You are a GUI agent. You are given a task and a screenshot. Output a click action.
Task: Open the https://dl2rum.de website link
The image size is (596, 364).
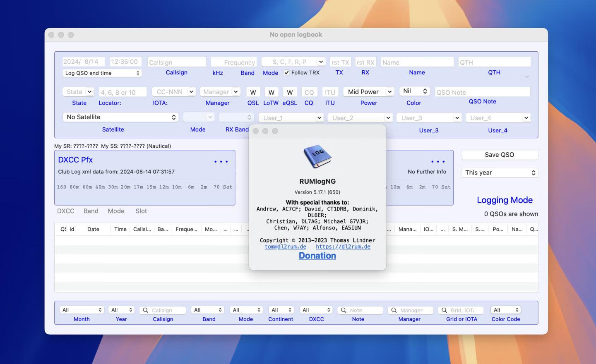(343, 247)
